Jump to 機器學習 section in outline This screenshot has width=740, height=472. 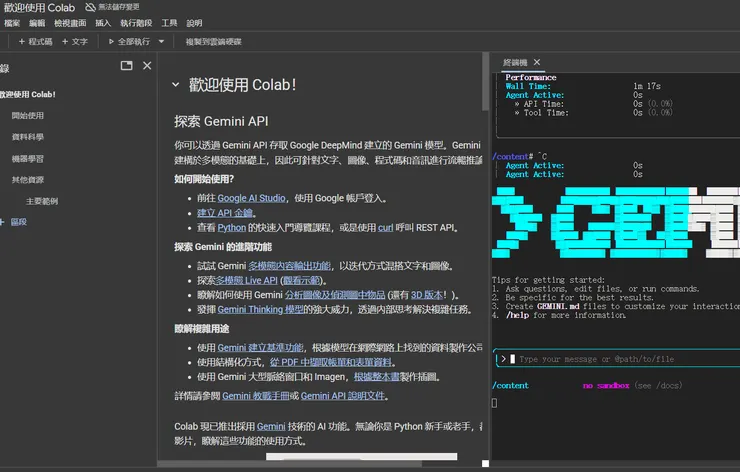click(x=28, y=159)
